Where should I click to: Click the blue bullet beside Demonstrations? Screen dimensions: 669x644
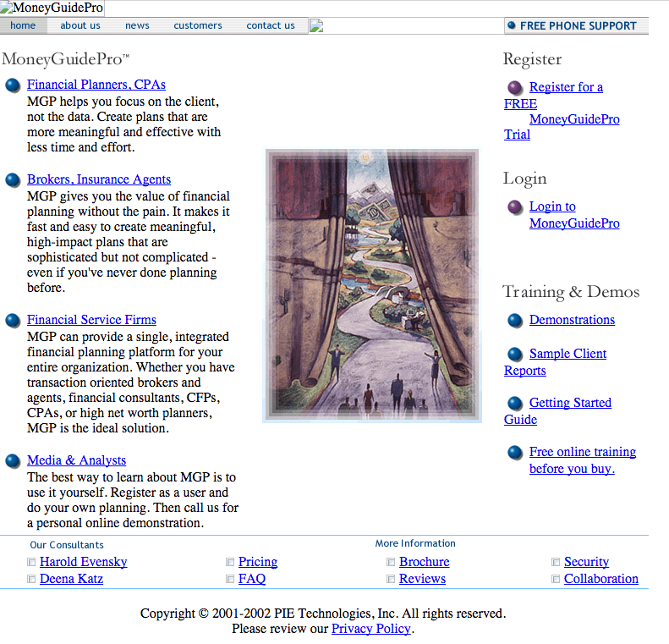coord(515,321)
